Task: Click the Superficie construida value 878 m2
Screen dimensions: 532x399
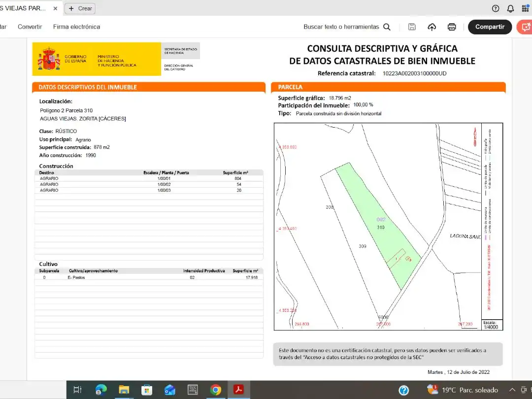Action: (x=101, y=147)
